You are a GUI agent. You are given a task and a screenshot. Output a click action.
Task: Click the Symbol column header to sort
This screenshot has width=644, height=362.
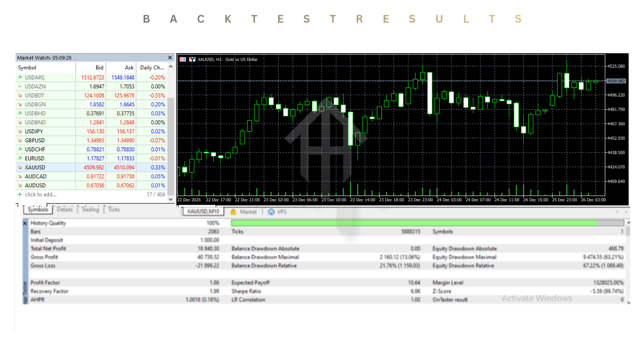[x=27, y=68]
